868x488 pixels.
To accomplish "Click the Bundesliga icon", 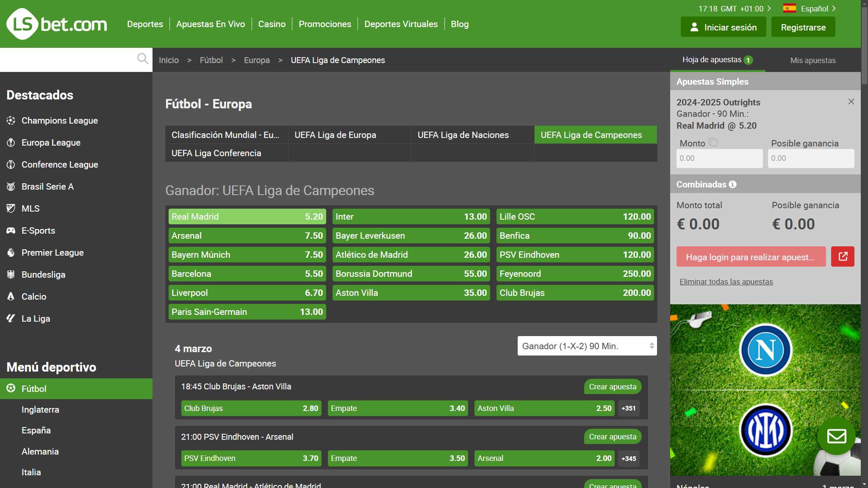I will pyautogui.click(x=11, y=275).
